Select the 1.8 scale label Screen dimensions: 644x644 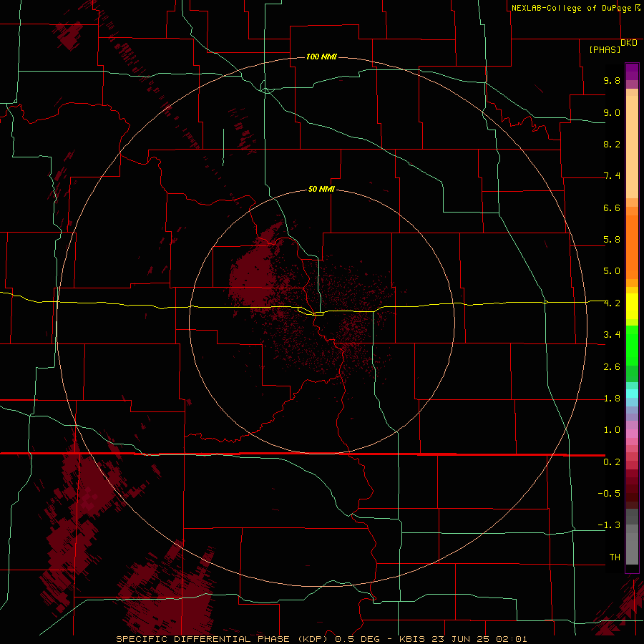[612, 399]
